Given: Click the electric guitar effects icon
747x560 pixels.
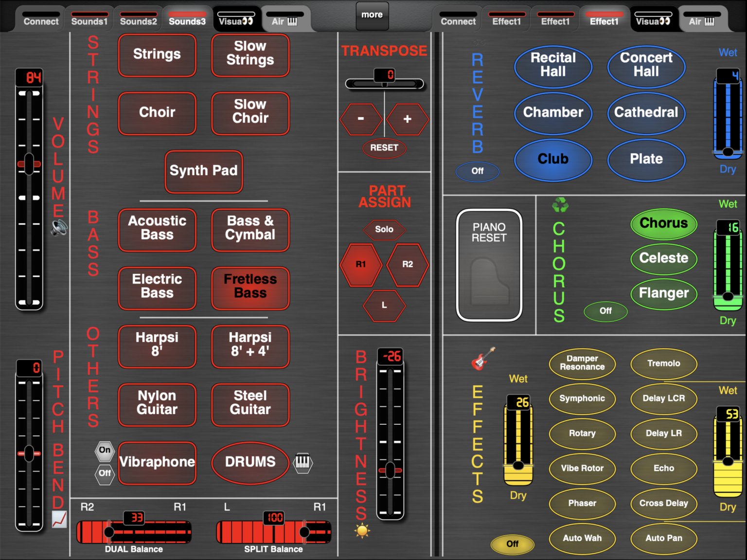Looking at the screenshot, I should 483,359.
